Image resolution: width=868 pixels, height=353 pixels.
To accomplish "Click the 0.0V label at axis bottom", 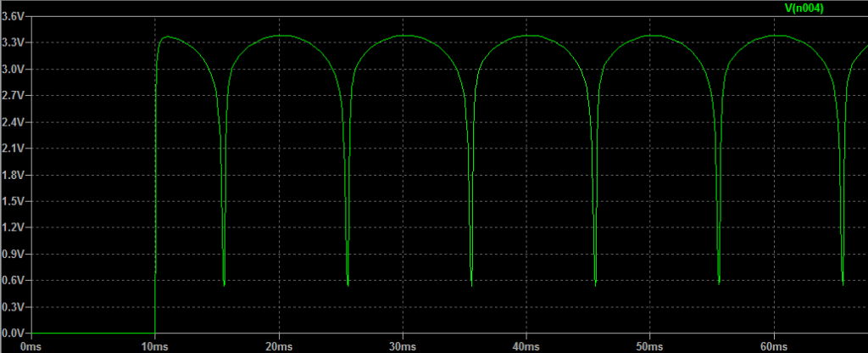I will [x=13, y=333].
